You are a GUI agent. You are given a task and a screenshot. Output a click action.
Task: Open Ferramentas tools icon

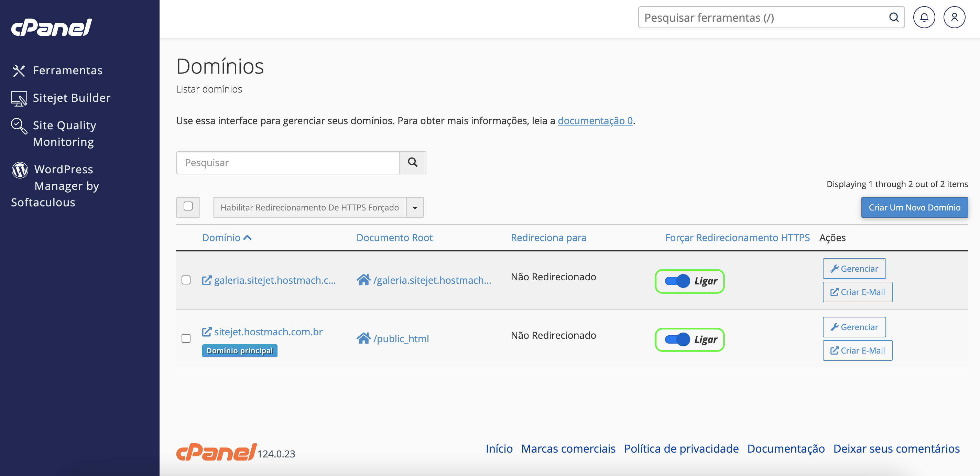point(19,71)
